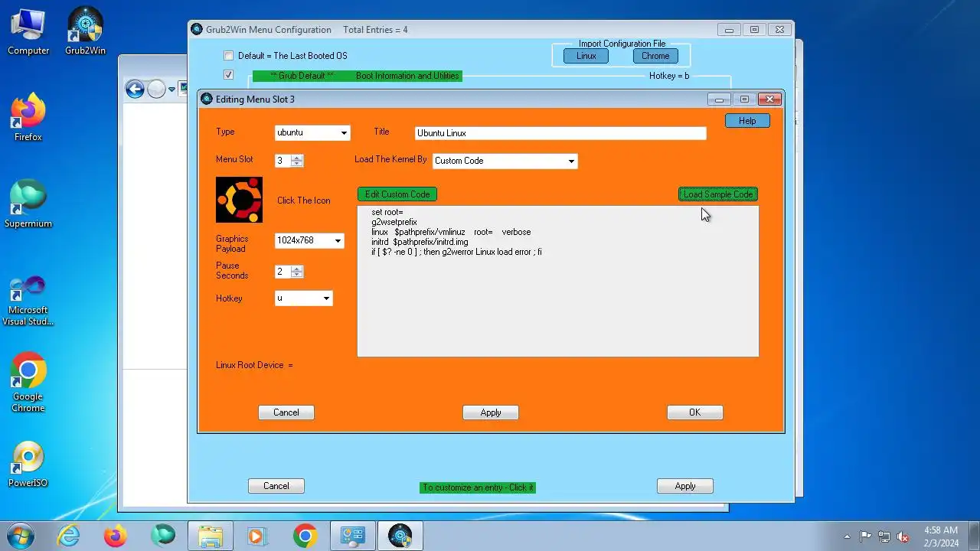The image size is (980, 551).
Task: Click OK in the Editing Menu Slot dialog
Action: click(x=694, y=412)
